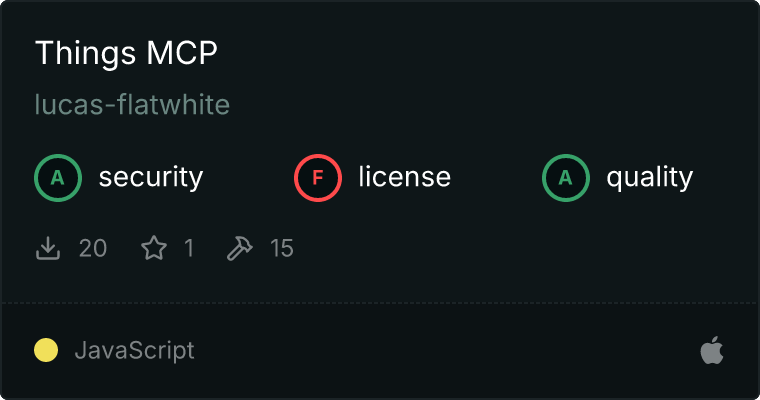
Task: Click the letter A inside security badge
Action: tap(58, 178)
